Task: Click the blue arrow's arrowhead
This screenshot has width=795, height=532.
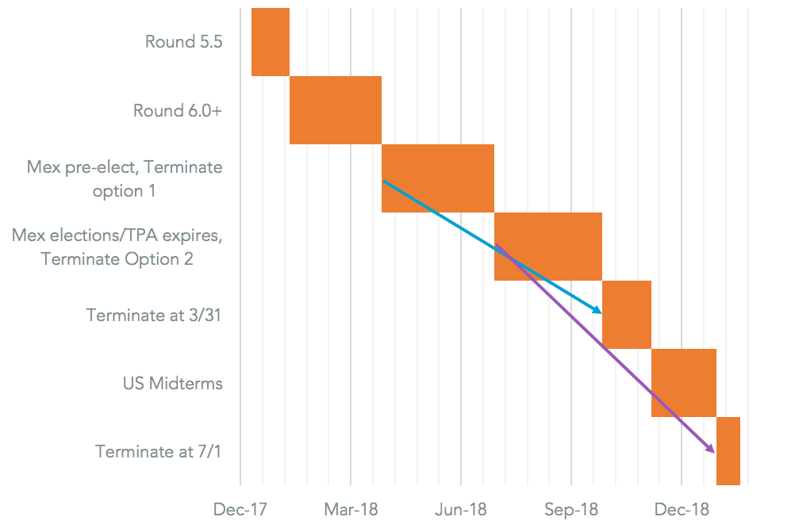Action: click(597, 310)
